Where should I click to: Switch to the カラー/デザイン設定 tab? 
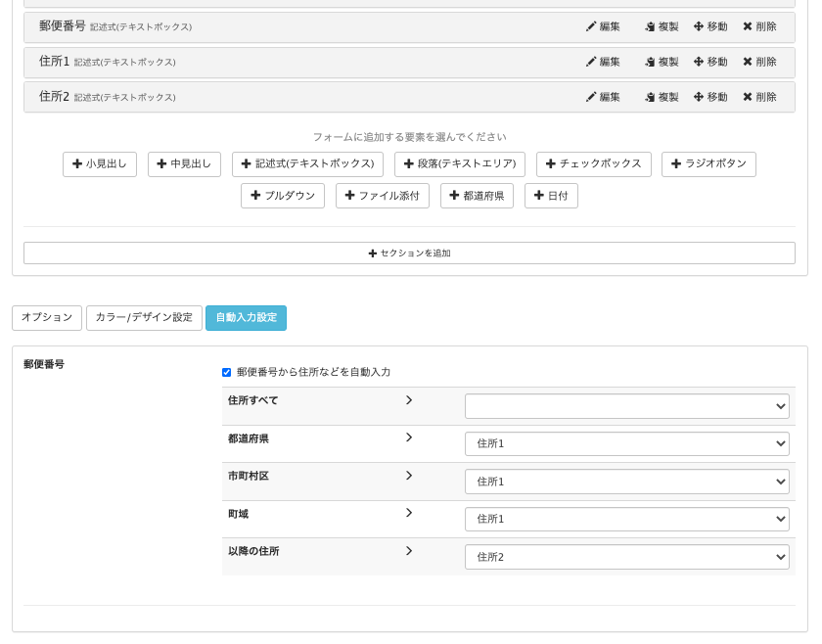(x=144, y=317)
